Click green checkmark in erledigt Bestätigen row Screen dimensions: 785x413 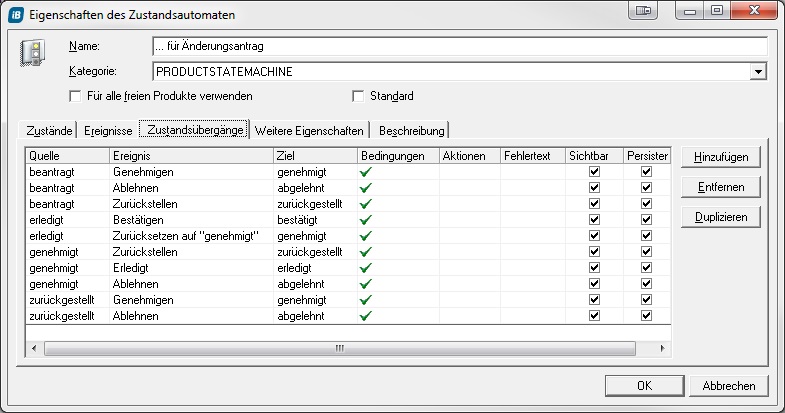tap(366, 220)
